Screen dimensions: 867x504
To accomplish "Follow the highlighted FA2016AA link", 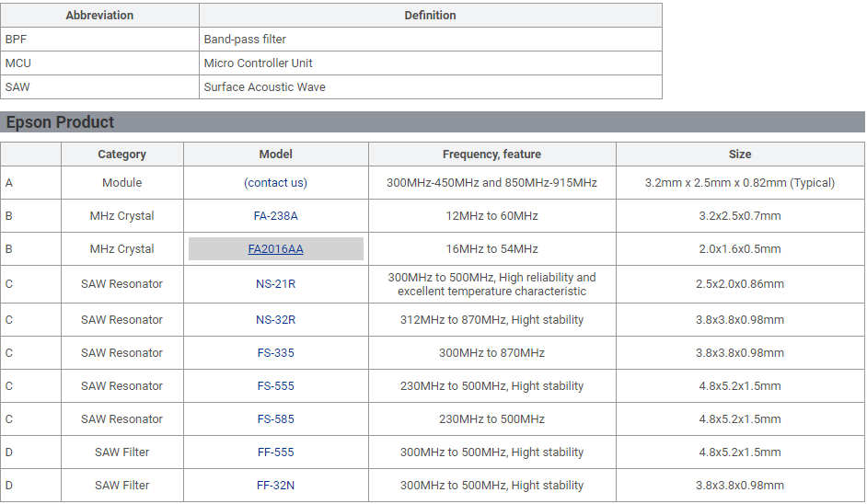I will point(275,249).
